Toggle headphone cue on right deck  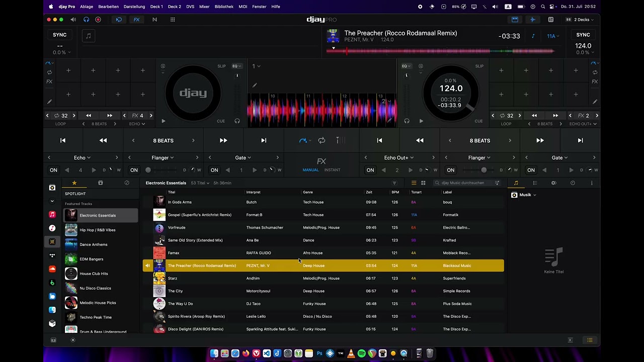pos(407,121)
